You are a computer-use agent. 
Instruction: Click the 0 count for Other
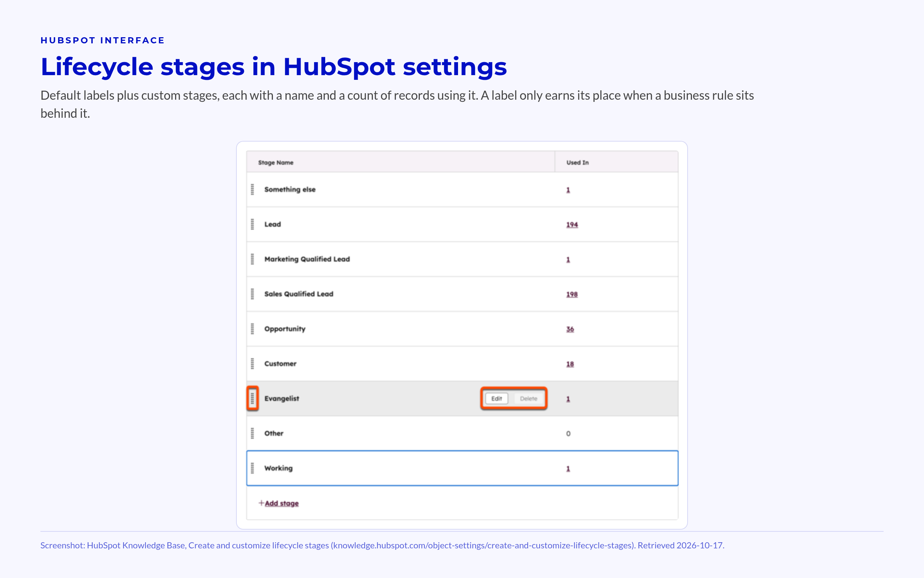point(568,433)
